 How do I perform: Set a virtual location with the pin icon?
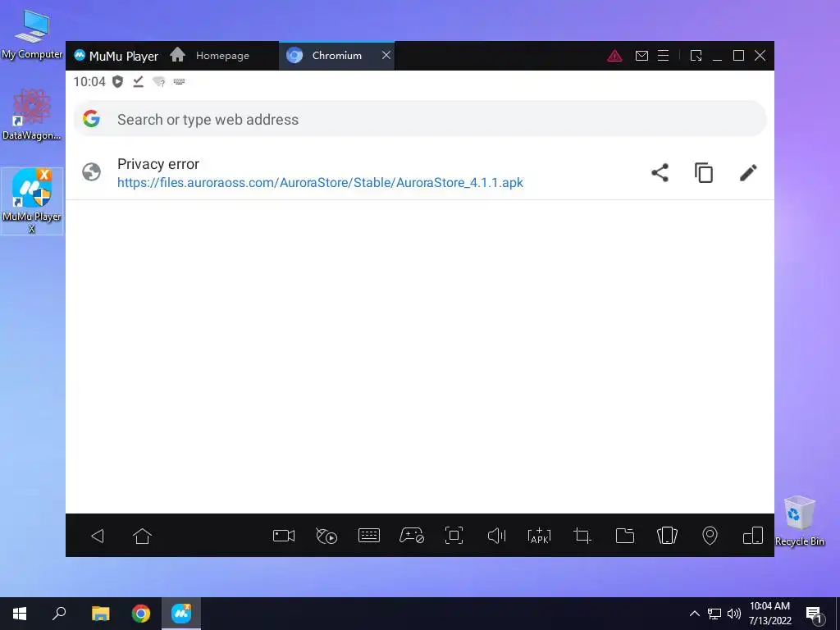click(x=710, y=536)
